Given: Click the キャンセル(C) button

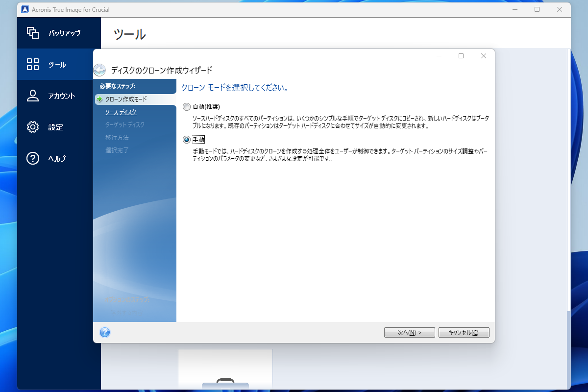Looking at the screenshot, I should (x=464, y=332).
